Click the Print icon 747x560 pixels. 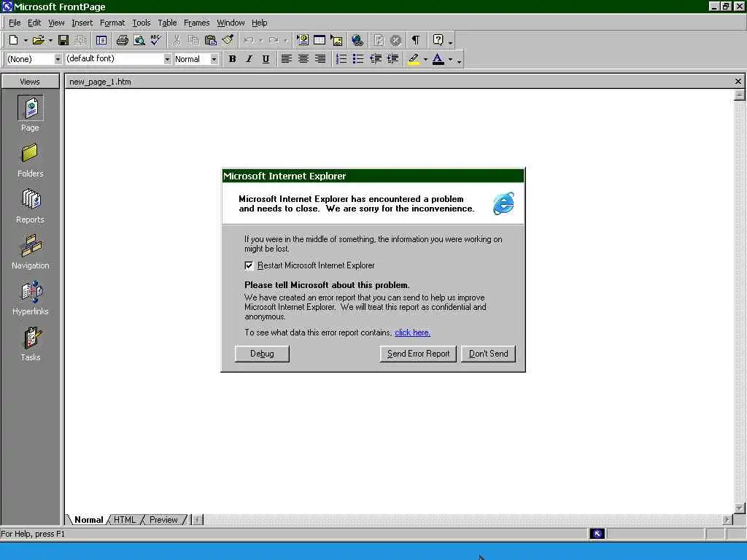click(x=123, y=41)
